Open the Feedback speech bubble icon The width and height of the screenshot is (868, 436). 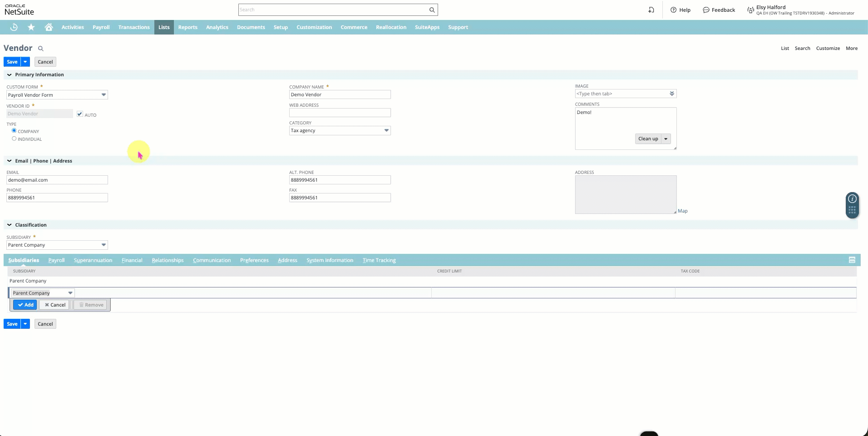[x=706, y=10]
